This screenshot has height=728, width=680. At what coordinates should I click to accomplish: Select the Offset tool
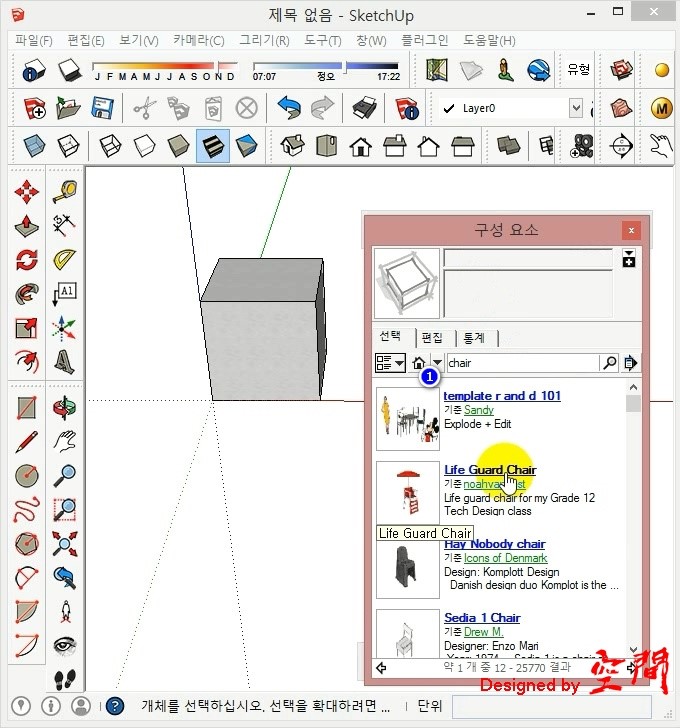26,362
